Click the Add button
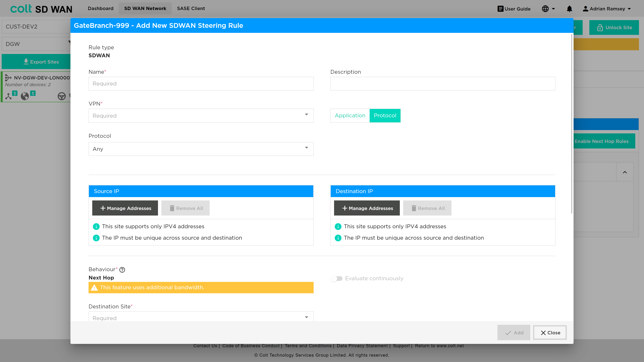644x362 pixels. point(514,333)
